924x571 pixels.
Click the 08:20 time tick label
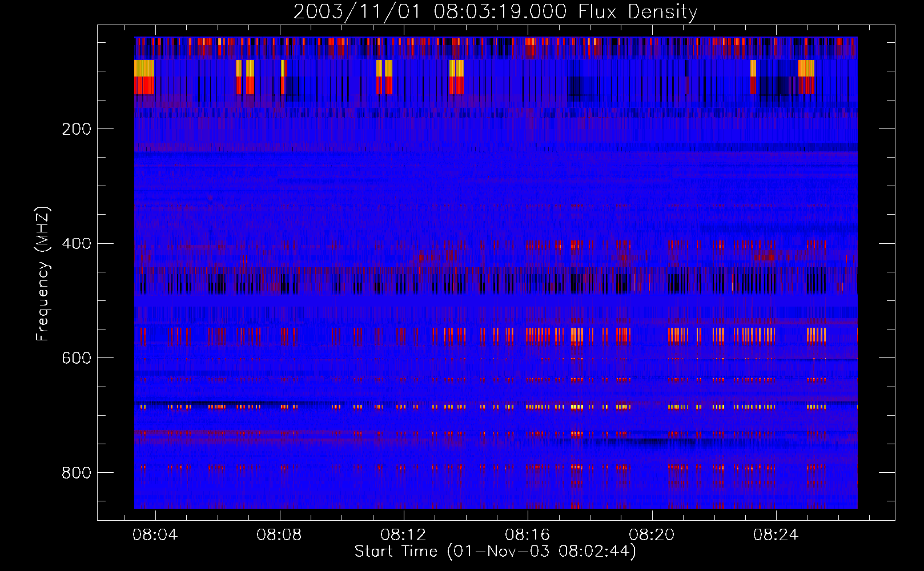click(x=652, y=534)
